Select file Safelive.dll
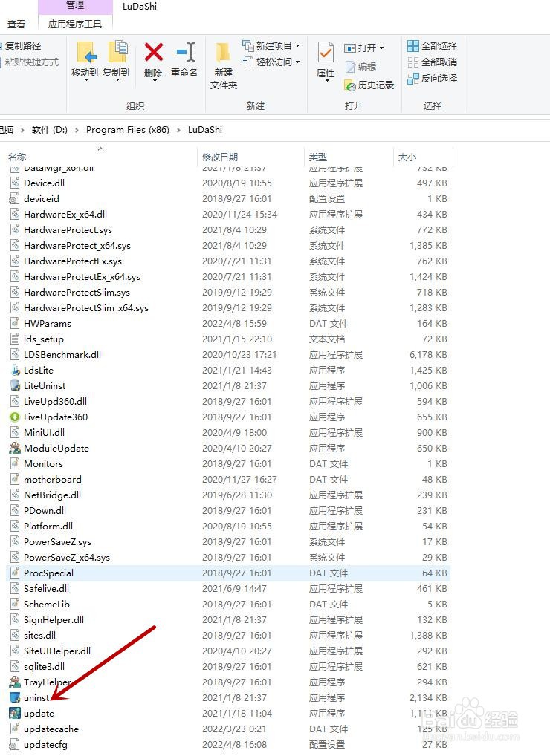550x756 pixels. (x=46, y=588)
